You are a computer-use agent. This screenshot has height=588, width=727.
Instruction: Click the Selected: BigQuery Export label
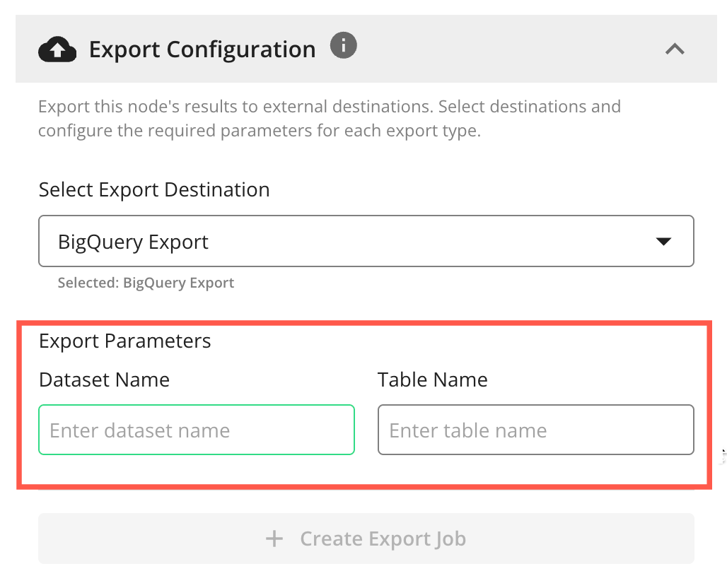click(x=145, y=283)
